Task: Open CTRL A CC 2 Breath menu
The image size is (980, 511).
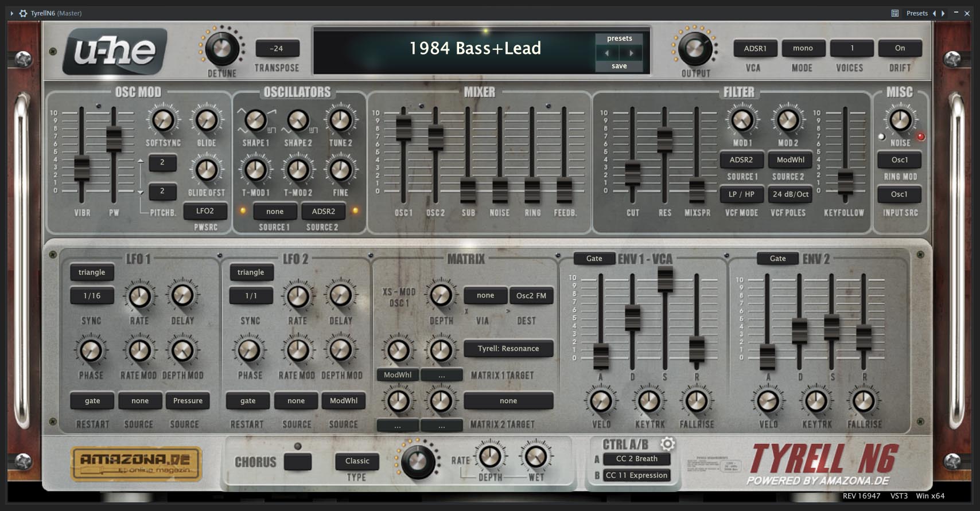Action: point(636,459)
